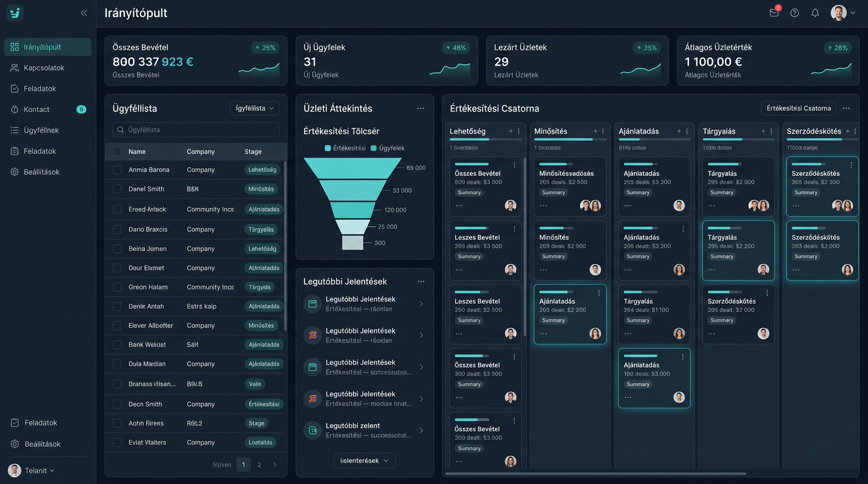
Task: Check the Anmia Barona row checkbox
Action: coord(117,170)
